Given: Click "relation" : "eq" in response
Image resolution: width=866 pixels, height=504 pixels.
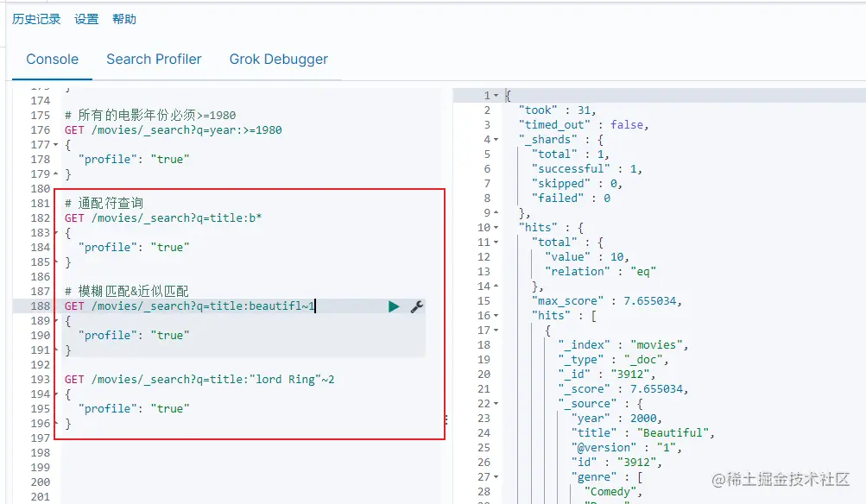Looking at the screenshot, I should pos(600,272).
